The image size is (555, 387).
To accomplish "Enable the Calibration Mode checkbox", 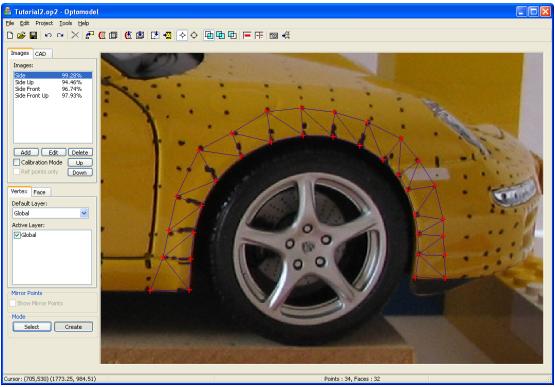I will [x=17, y=162].
